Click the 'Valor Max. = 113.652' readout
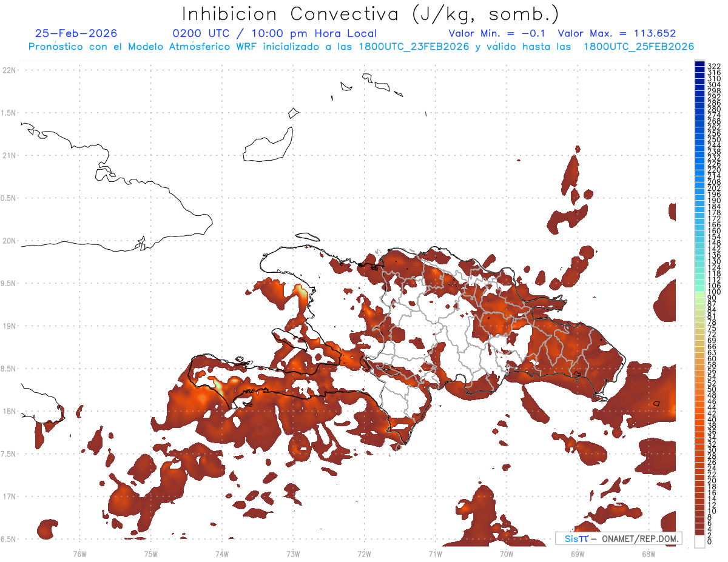The height and width of the screenshot is (562, 728). coord(617,34)
